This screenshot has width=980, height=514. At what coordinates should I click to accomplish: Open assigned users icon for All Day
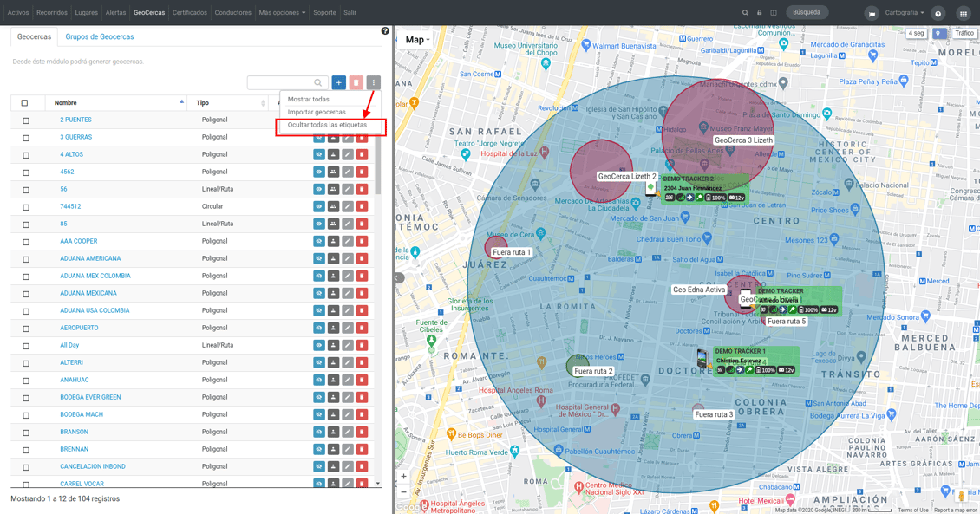pos(333,345)
